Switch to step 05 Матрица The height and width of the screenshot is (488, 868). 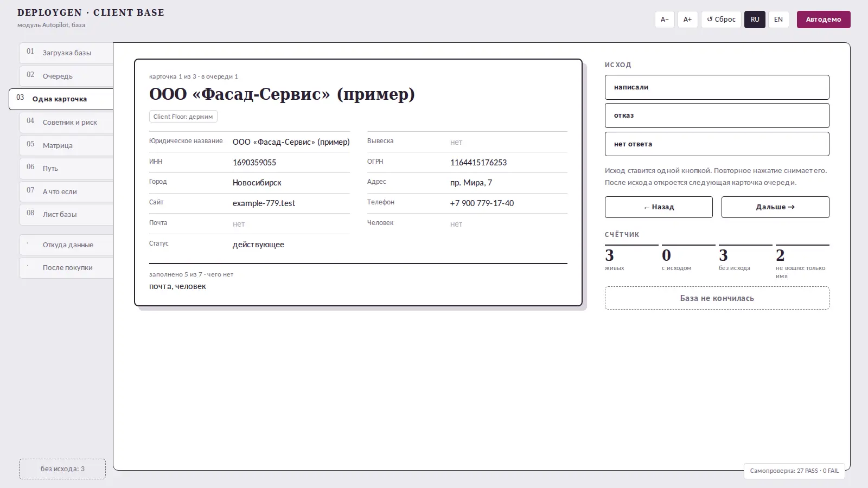[x=66, y=145]
